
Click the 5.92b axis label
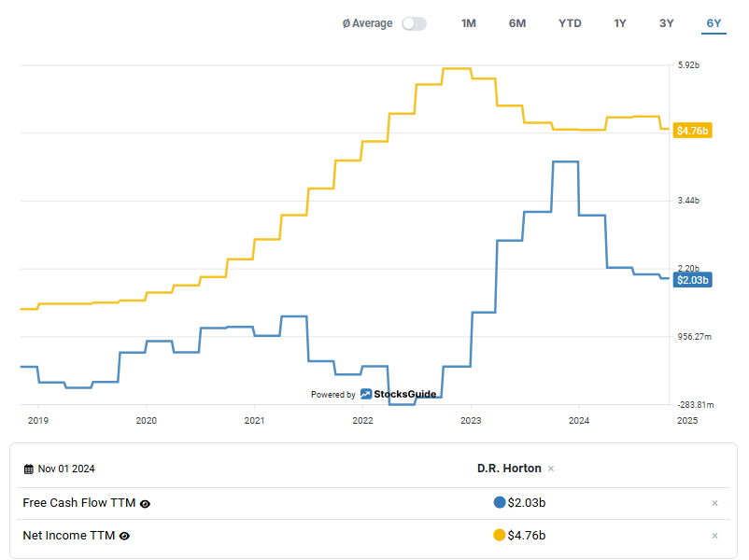(x=688, y=65)
